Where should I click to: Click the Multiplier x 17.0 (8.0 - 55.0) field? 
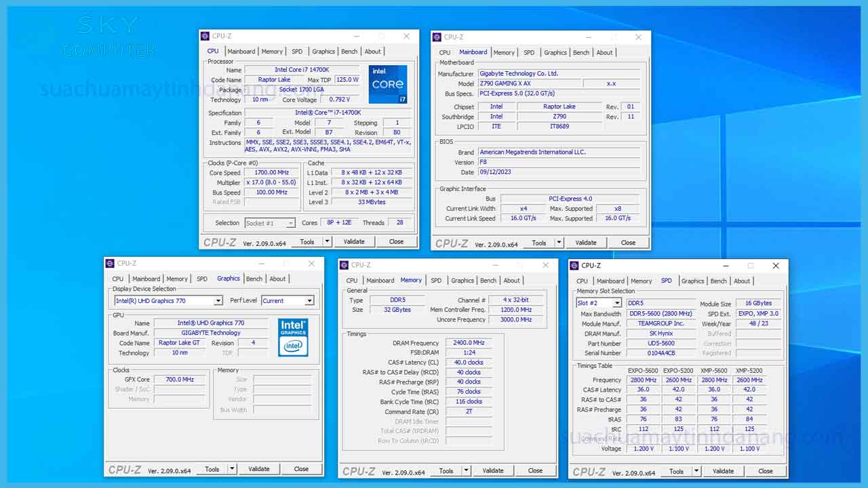pos(271,183)
